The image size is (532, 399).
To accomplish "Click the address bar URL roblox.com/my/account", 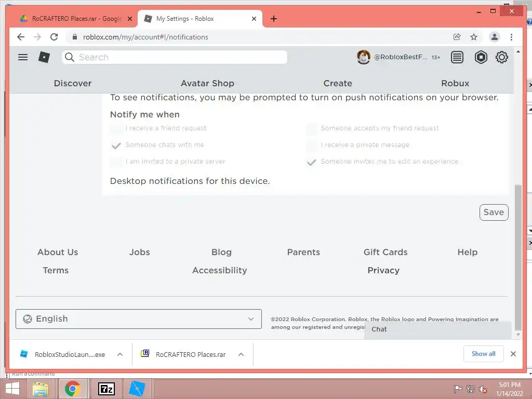I will coord(145,37).
